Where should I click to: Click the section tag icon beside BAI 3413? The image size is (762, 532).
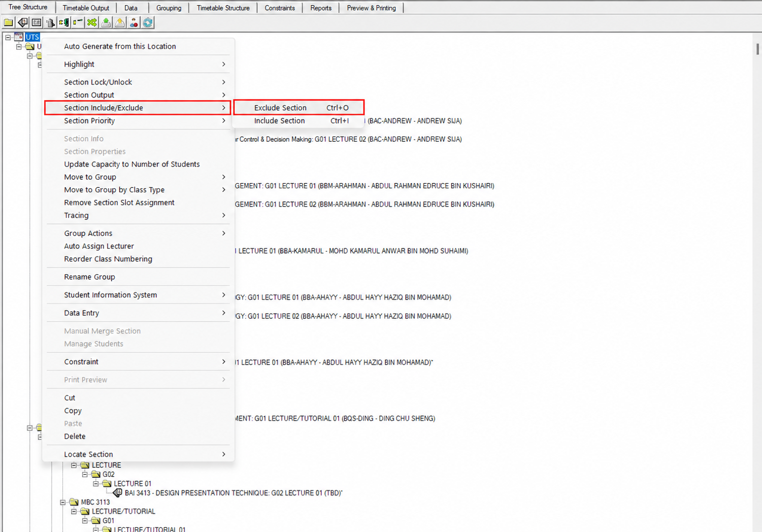click(x=118, y=493)
